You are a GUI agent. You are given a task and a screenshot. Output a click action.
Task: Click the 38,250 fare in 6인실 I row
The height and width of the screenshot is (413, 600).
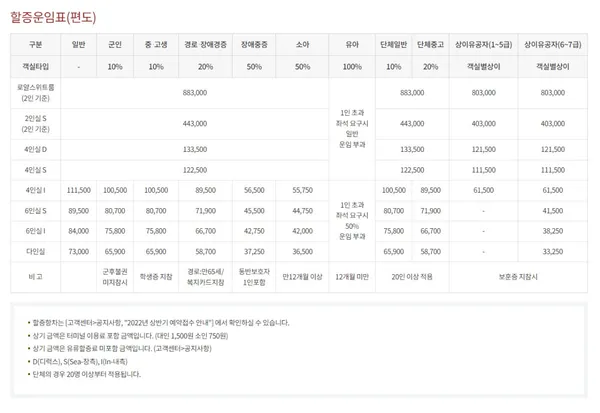(553, 231)
